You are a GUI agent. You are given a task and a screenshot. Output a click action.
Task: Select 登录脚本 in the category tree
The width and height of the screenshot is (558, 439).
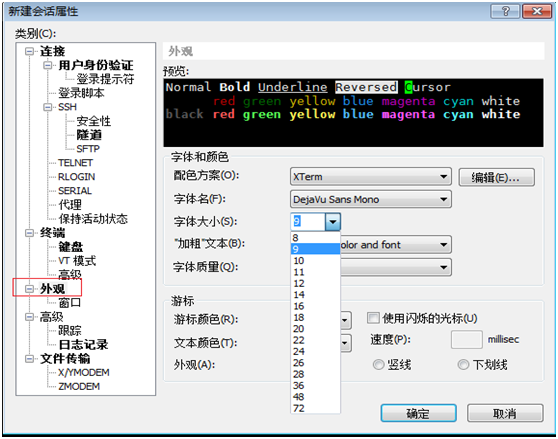(x=81, y=93)
